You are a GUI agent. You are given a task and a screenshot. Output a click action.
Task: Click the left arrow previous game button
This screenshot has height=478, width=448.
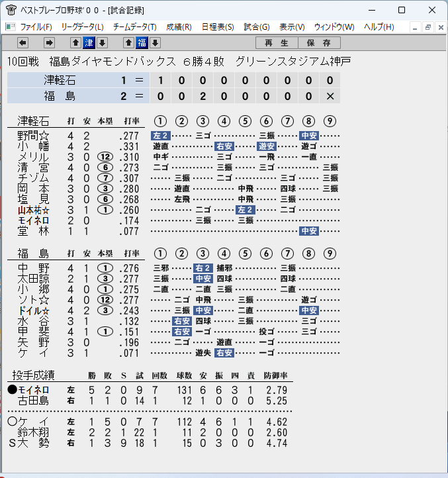23,43
